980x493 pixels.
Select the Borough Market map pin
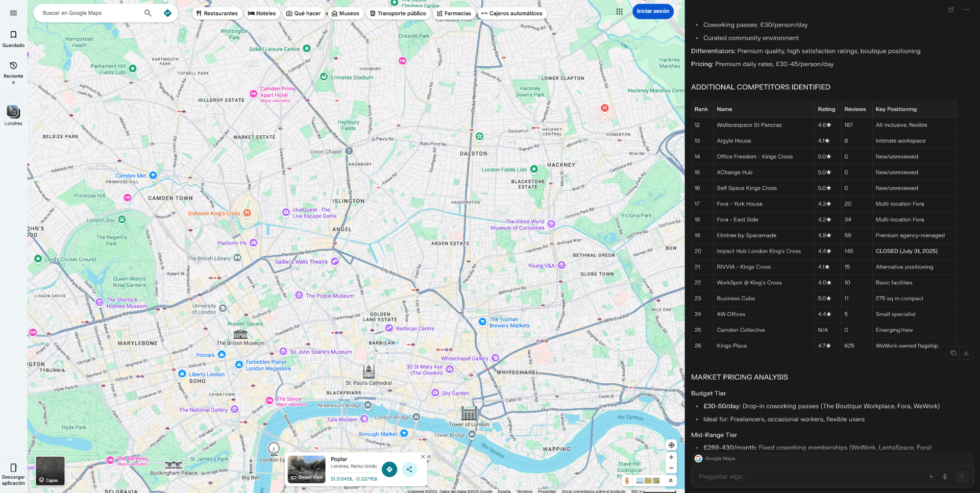(404, 433)
